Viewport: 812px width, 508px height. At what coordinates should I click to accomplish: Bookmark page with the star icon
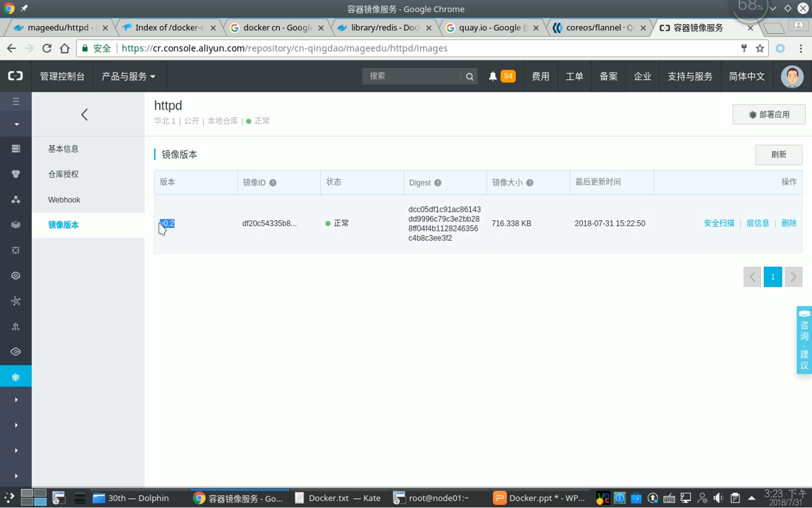[760, 48]
